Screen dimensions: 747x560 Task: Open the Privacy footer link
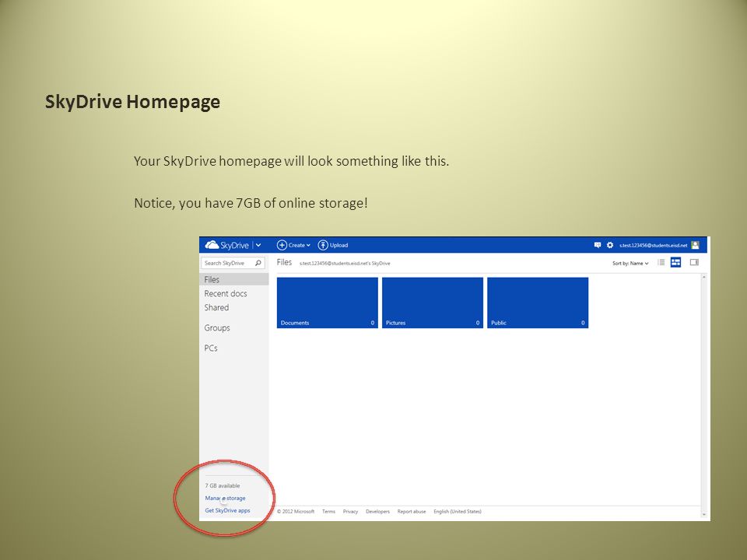(x=350, y=512)
